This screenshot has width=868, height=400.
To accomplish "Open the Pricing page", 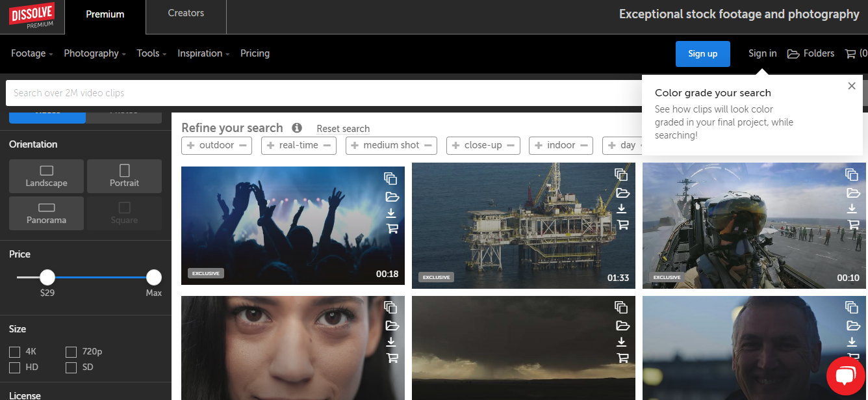I will click(x=255, y=53).
